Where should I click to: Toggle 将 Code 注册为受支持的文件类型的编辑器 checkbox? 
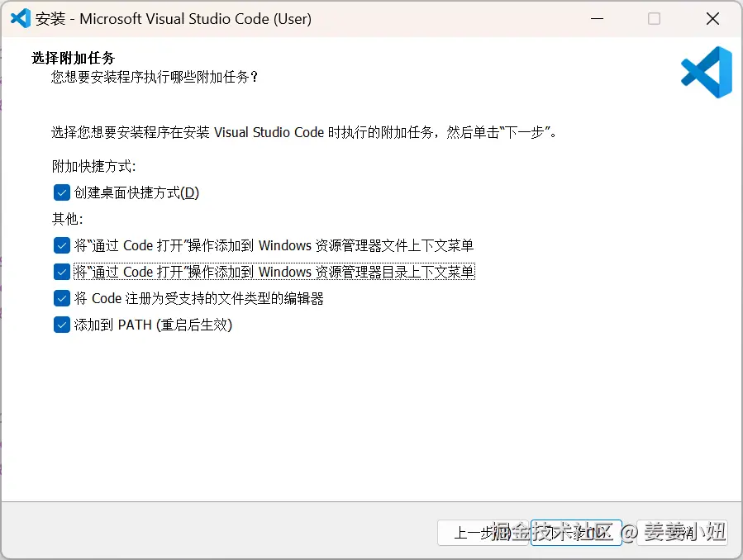point(62,299)
